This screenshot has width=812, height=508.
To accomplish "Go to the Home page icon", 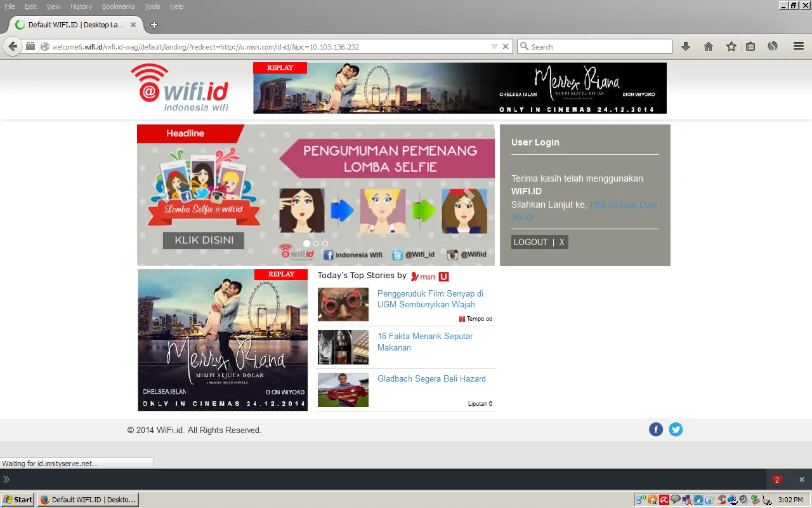I will (709, 46).
